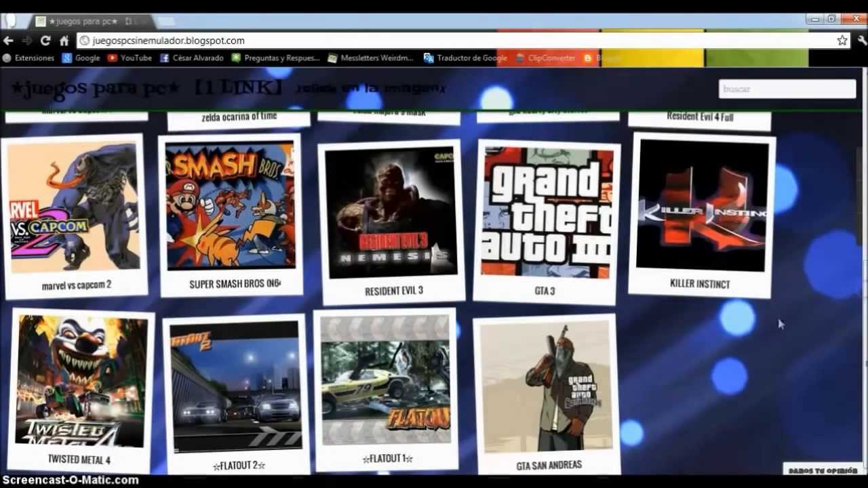Click the 'RESIDENT EVIL 3' caption

pyautogui.click(x=394, y=291)
